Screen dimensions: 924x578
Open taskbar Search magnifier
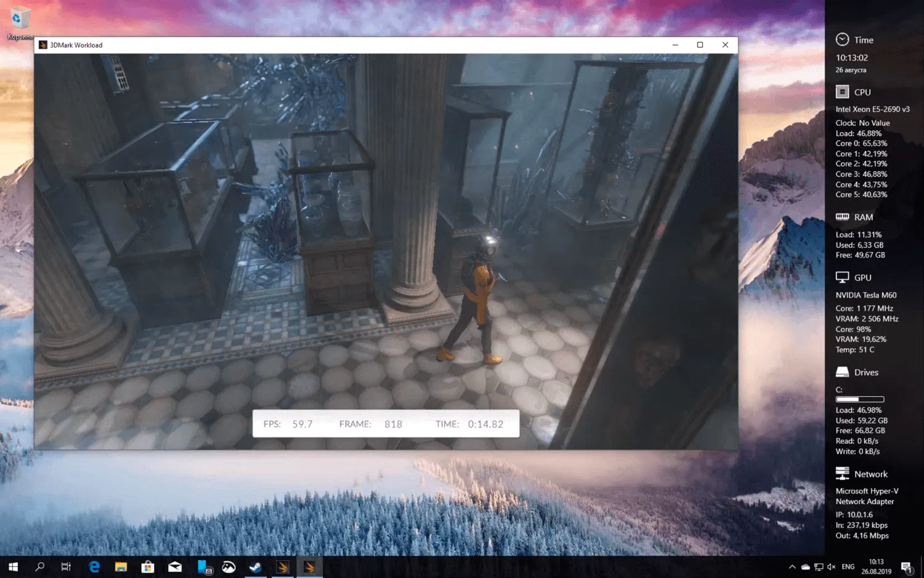tap(40, 567)
